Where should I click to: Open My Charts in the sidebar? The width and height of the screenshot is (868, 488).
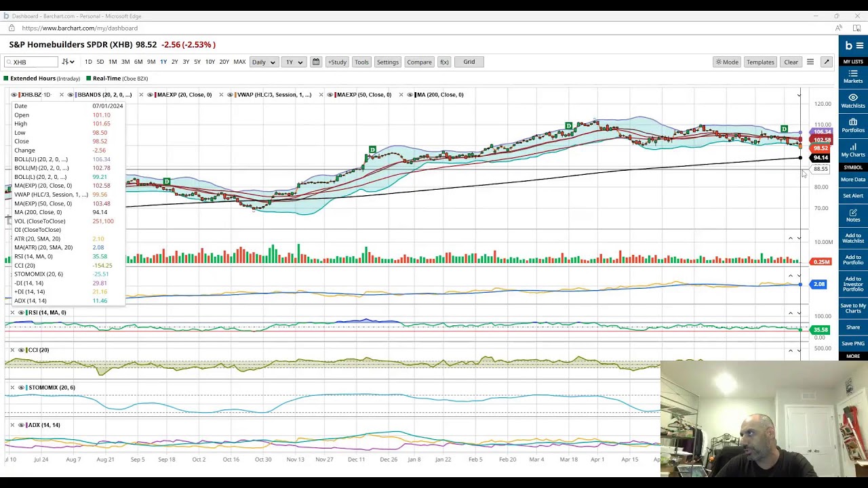click(x=853, y=149)
